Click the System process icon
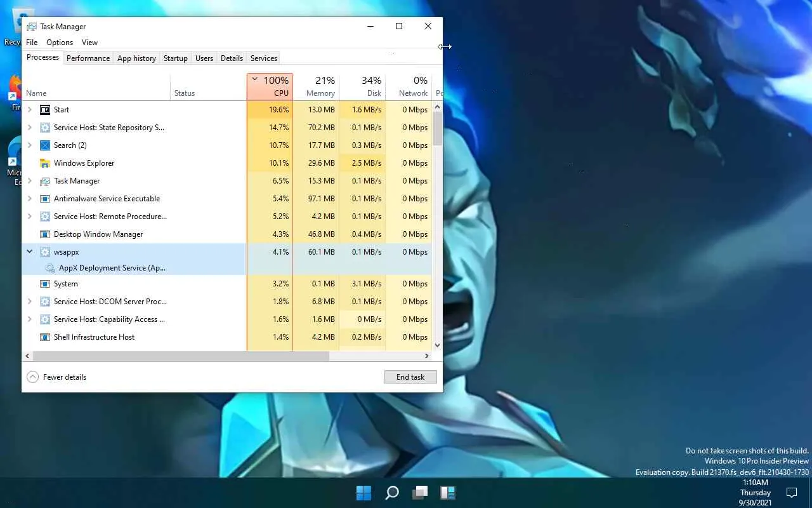 click(45, 284)
